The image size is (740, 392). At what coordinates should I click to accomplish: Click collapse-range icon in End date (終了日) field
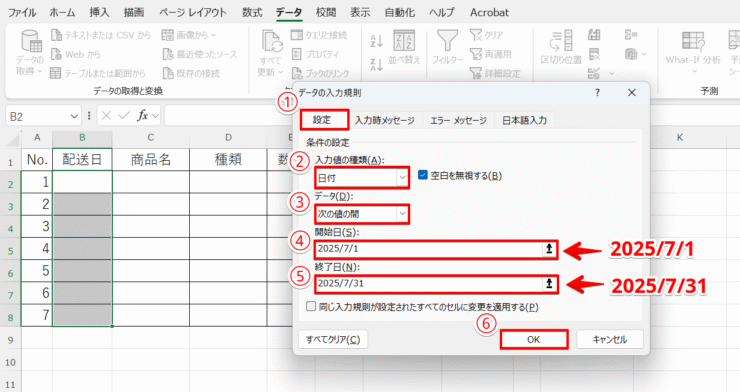[549, 283]
